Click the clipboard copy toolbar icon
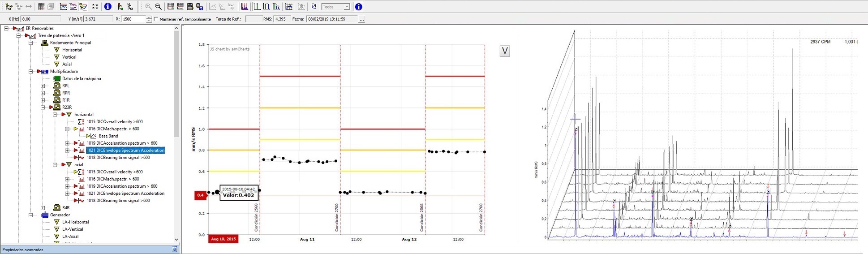This screenshot has width=868, height=258. pos(190,7)
